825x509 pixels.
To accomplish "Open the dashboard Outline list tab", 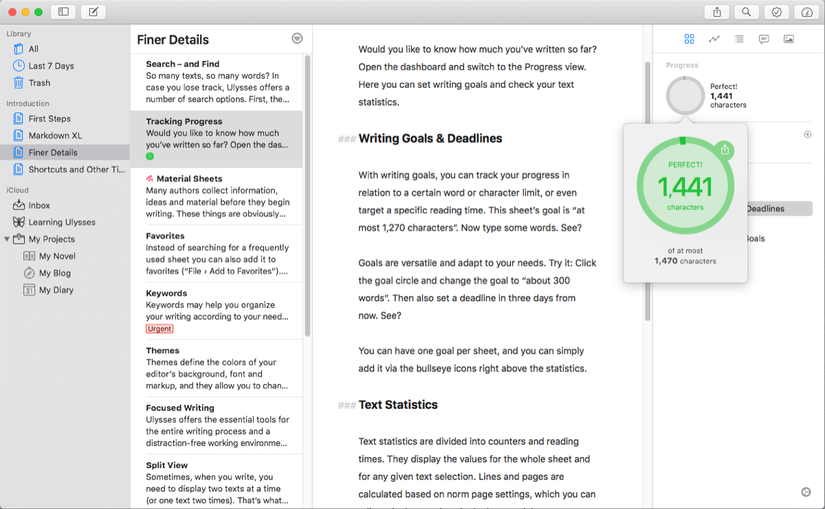I will [739, 39].
